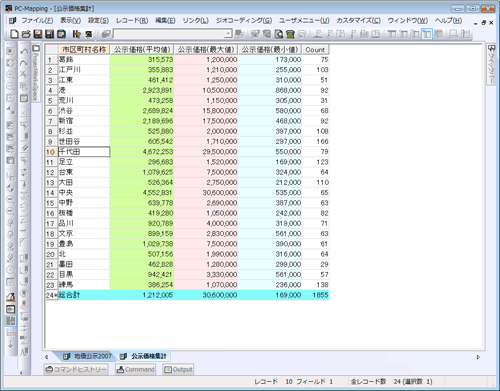
Task: Open the レコード(R) menu
Action: [132, 21]
